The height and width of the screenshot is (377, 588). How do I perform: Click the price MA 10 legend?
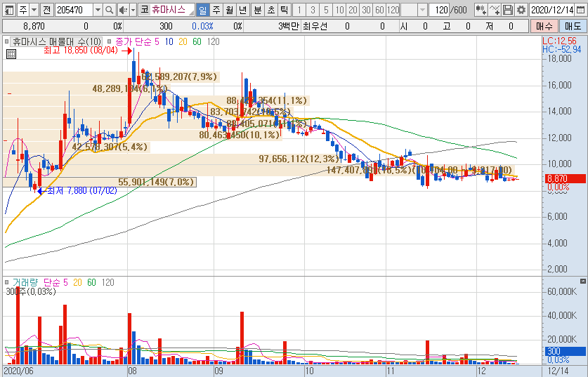[169, 41]
